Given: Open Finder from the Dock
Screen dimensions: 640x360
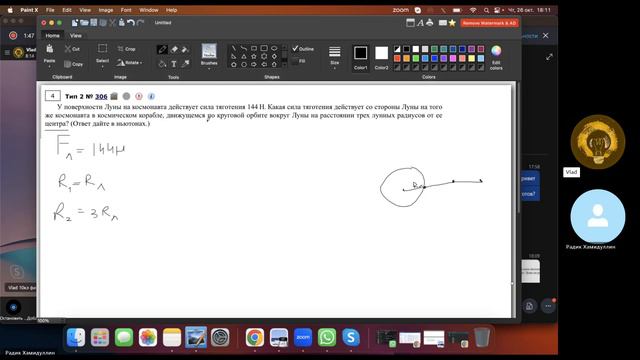Looking at the screenshot, I should pyautogui.click(x=76, y=338).
